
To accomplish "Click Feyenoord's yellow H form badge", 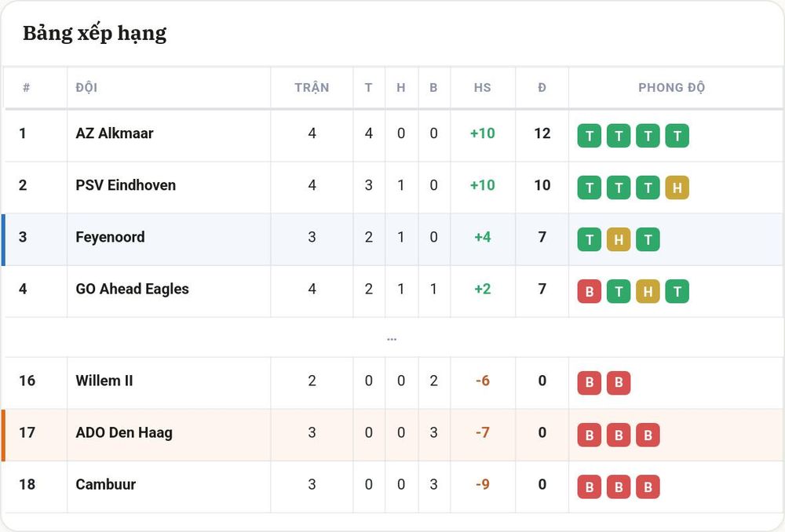I will click(x=619, y=240).
